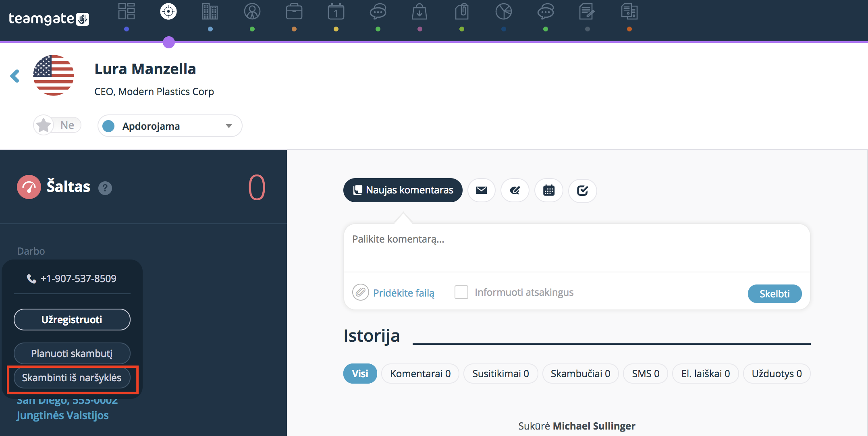Go back using the blue chevron arrow
Image resolution: width=868 pixels, height=436 pixels.
[15, 76]
